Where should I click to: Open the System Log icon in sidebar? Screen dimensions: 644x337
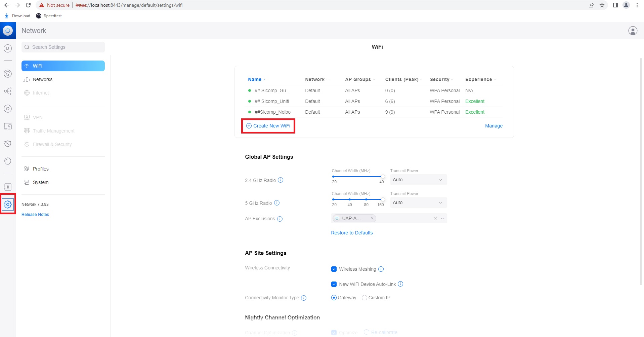(8, 187)
